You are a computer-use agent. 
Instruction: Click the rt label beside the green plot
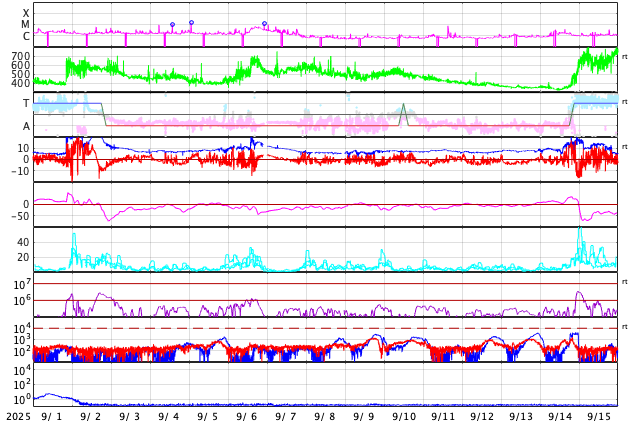[x=625, y=56]
